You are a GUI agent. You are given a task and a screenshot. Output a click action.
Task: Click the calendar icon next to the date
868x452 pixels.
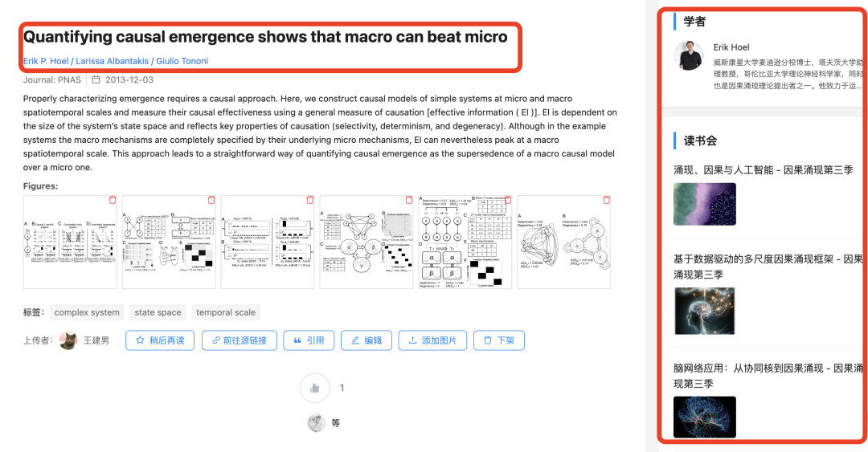(x=96, y=80)
